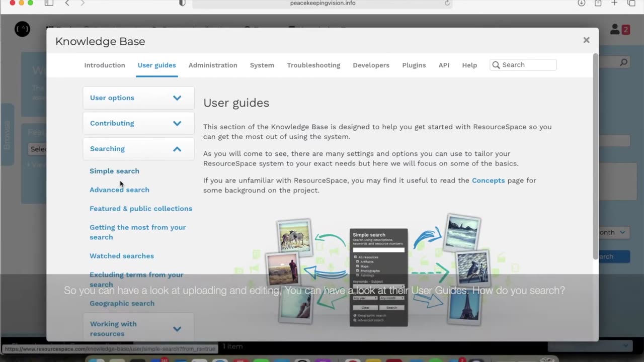Follow the Concepts page link
644x362 pixels.
pos(488,180)
